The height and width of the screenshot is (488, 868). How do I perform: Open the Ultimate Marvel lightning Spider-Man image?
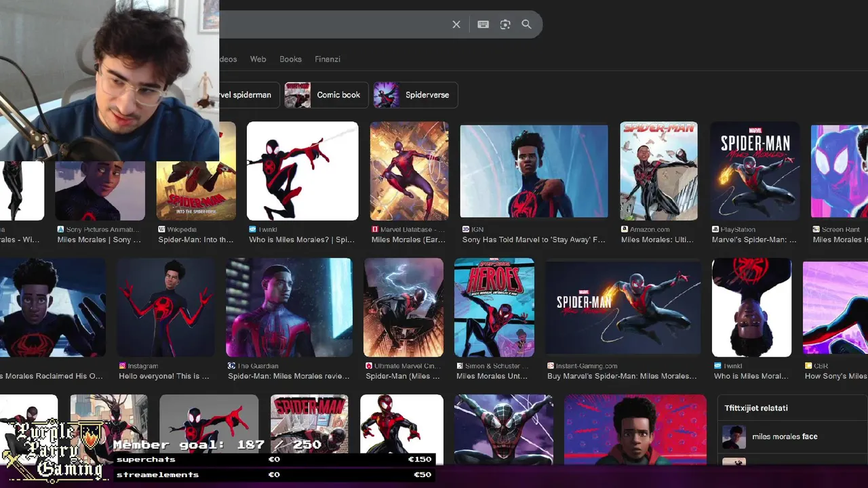click(403, 307)
